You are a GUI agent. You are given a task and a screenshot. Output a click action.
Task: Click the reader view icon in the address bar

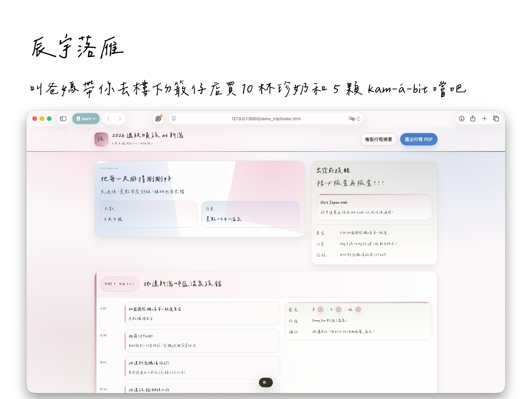point(174,119)
